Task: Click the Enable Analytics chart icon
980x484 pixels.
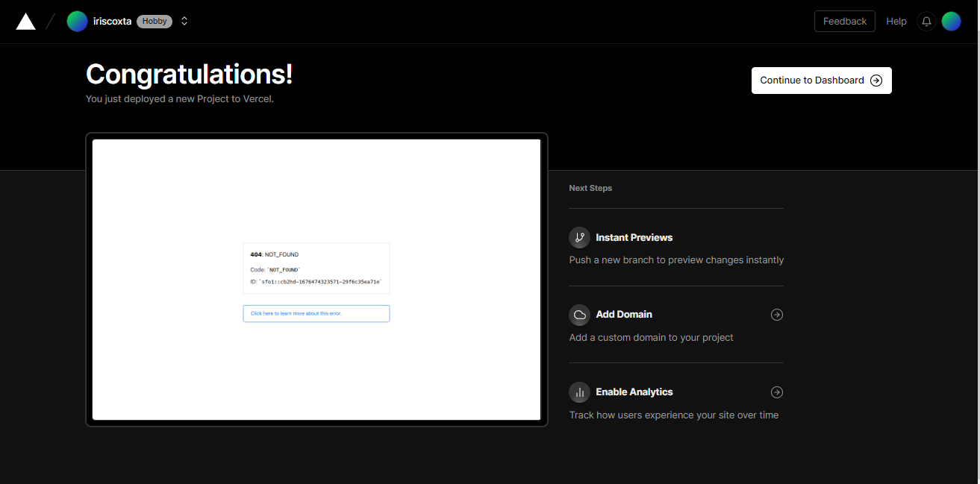Action: pos(579,392)
